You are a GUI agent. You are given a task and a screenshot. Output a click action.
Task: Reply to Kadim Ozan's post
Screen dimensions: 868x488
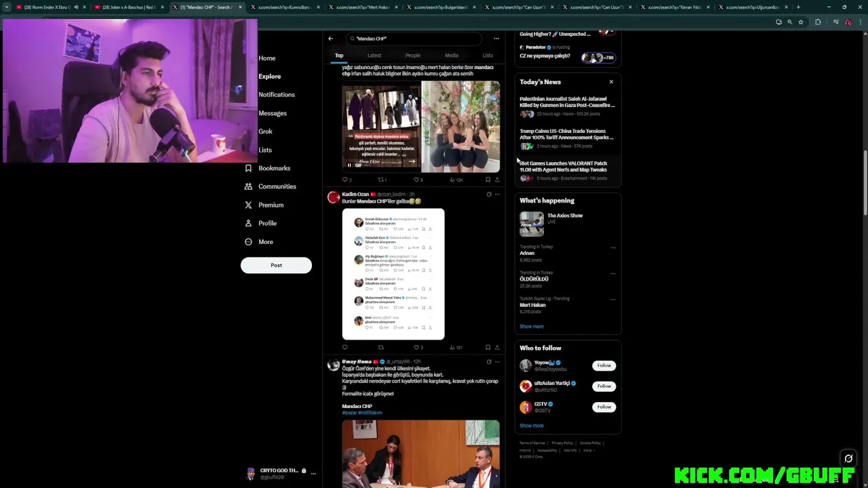(x=344, y=347)
